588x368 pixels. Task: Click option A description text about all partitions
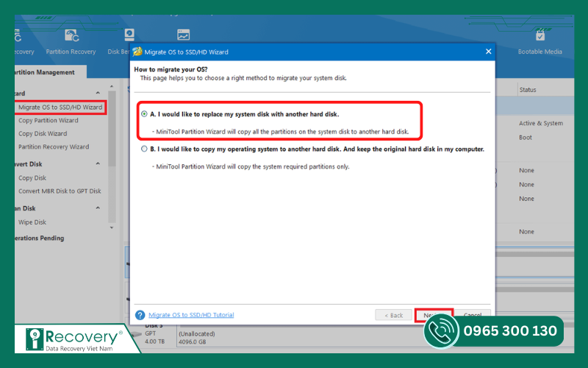281,132
